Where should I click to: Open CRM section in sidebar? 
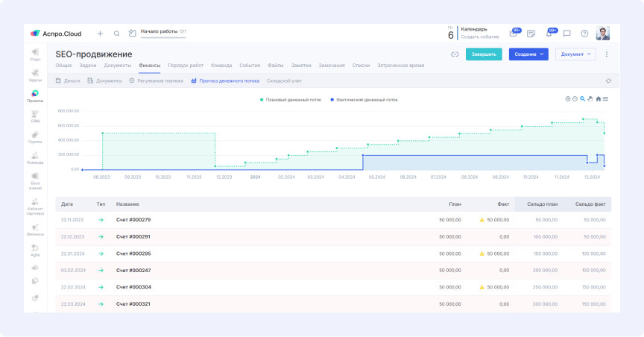(35, 116)
